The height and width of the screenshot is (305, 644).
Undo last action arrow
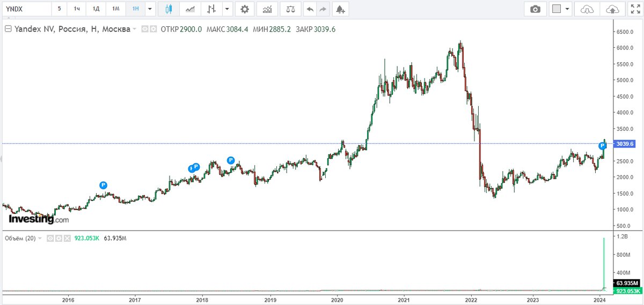coord(310,9)
